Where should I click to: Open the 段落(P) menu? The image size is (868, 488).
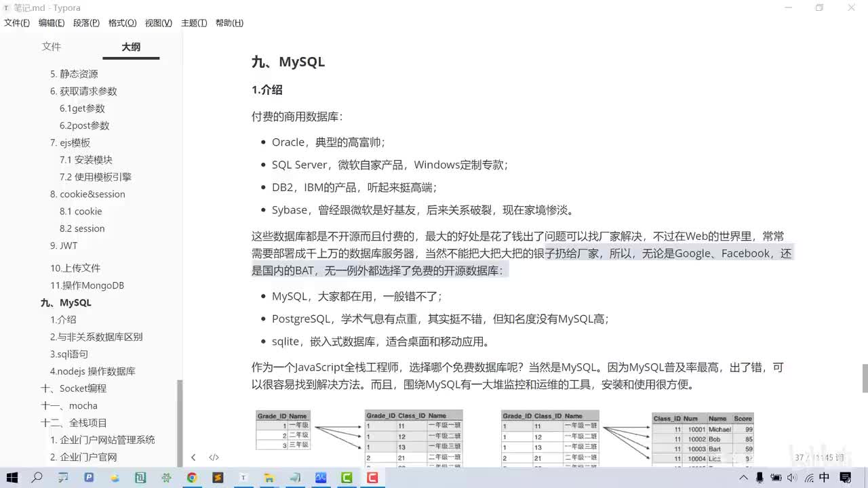coord(86,23)
